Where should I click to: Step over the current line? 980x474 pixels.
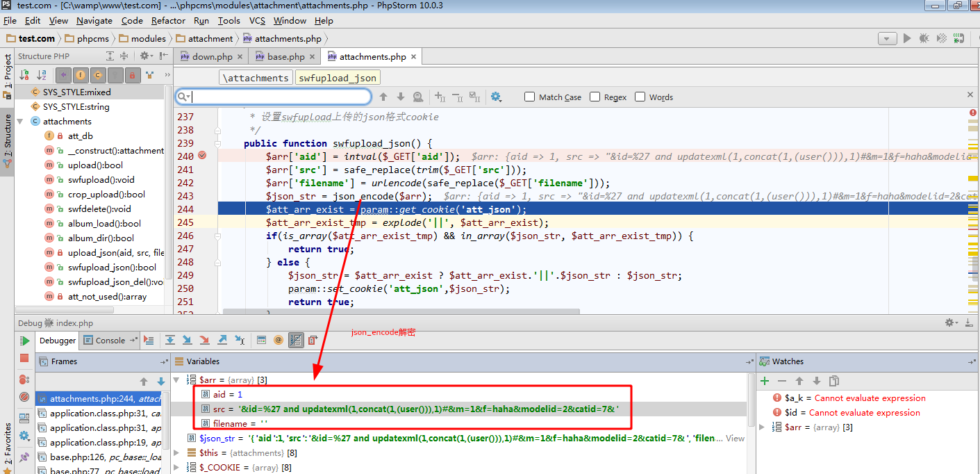tap(171, 340)
